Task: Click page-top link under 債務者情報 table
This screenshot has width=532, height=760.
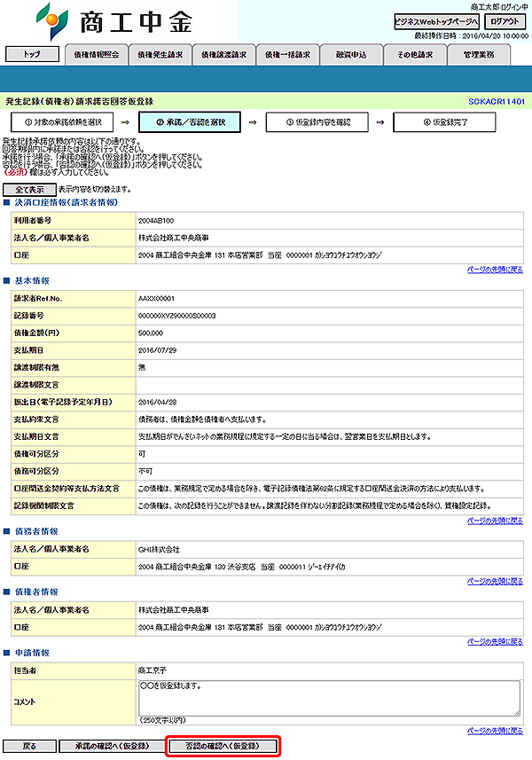Action: 495,581
